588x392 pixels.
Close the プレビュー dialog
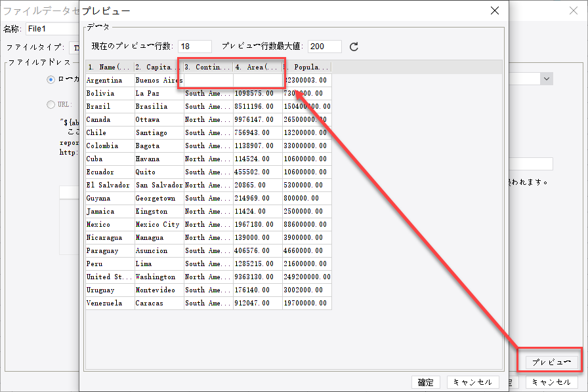coord(494,10)
